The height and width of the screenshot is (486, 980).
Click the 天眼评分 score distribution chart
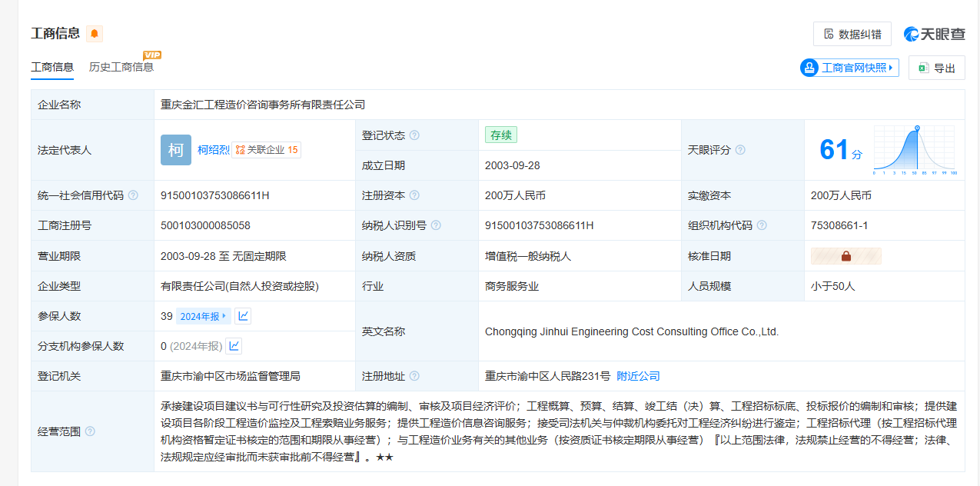tap(914, 150)
